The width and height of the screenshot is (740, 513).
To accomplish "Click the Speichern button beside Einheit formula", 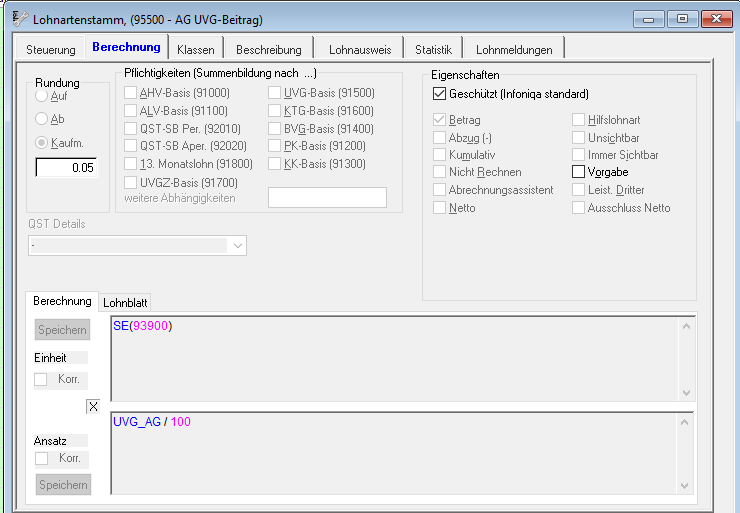I will point(62,330).
